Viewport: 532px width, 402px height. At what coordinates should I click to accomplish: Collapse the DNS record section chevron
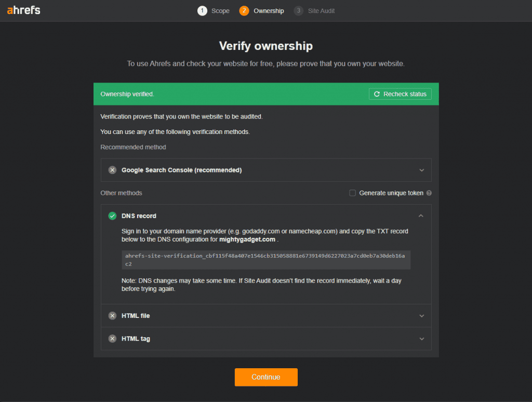coord(421,216)
